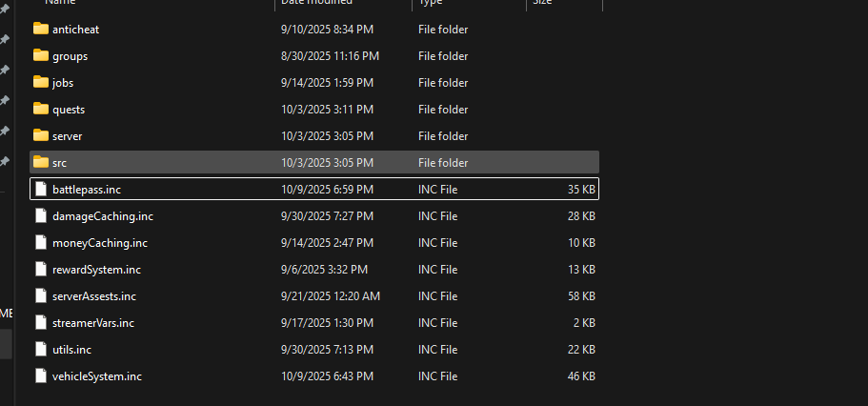Select the rewardSystem.inc file icon
This screenshot has width=868, height=406.
pos(41,269)
